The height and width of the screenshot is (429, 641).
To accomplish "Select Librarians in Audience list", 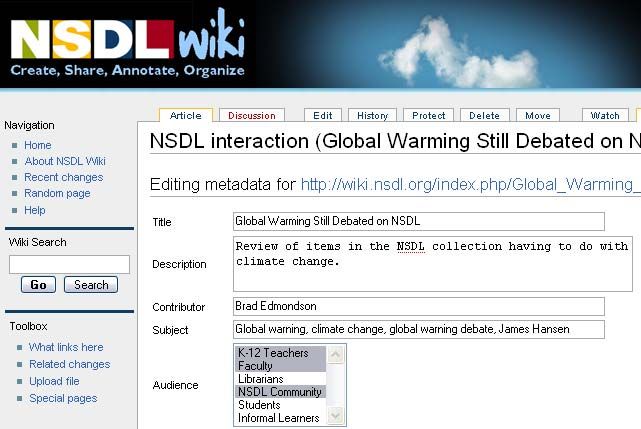I will [x=280, y=379].
